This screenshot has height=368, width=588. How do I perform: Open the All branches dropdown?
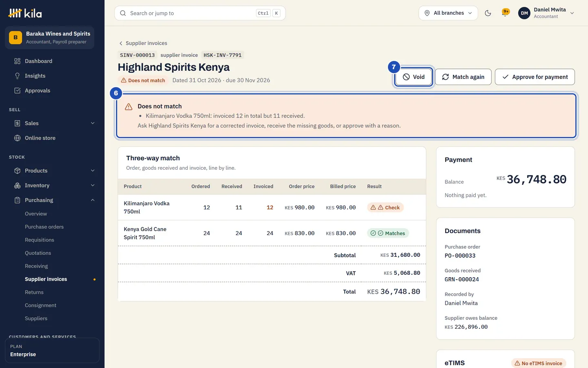(448, 13)
